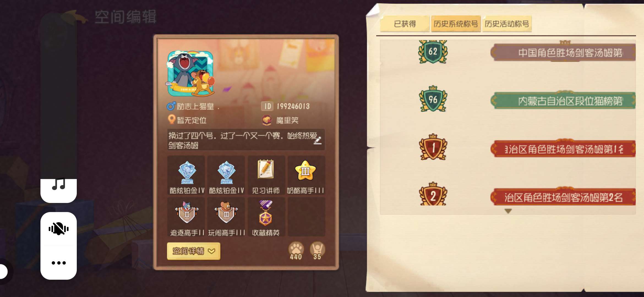Tap the paw print icon showing 440
644x297 pixels.
pos(296,251)
